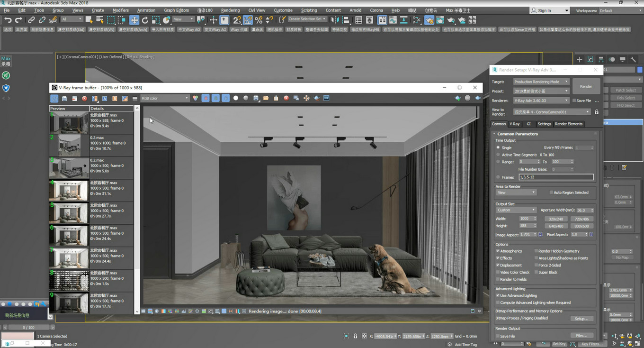Switch to the GI tab
644x348 pixels.
coord(528,124)
